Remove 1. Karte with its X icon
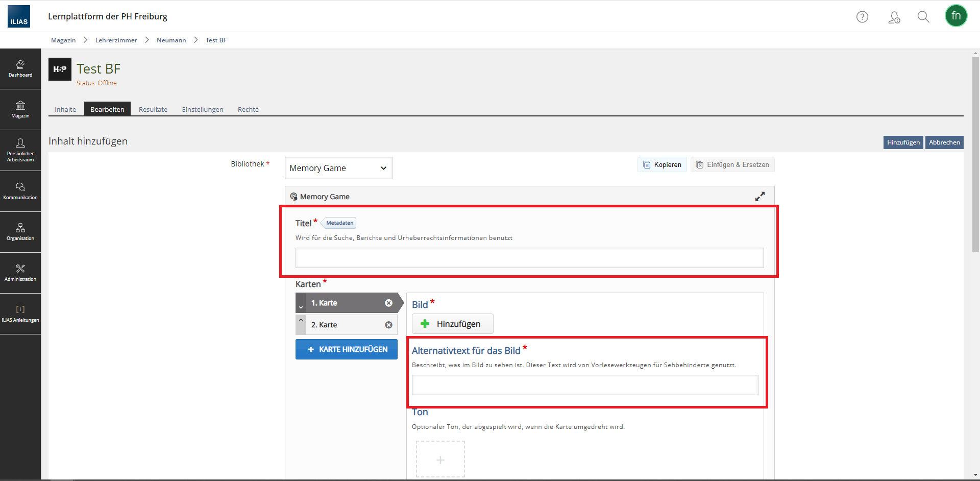 coord(388,303)
